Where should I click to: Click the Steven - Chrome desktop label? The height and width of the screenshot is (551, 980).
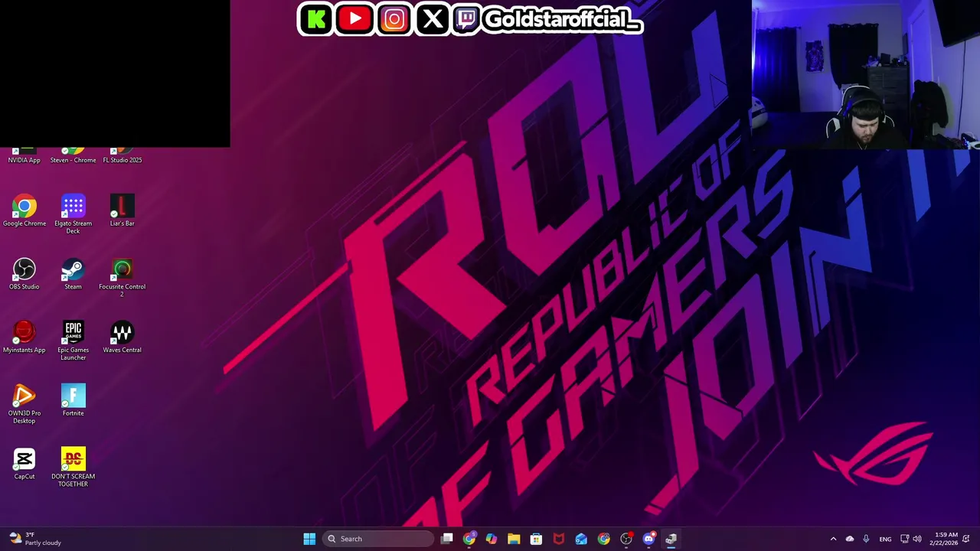[x=73, y=160]
